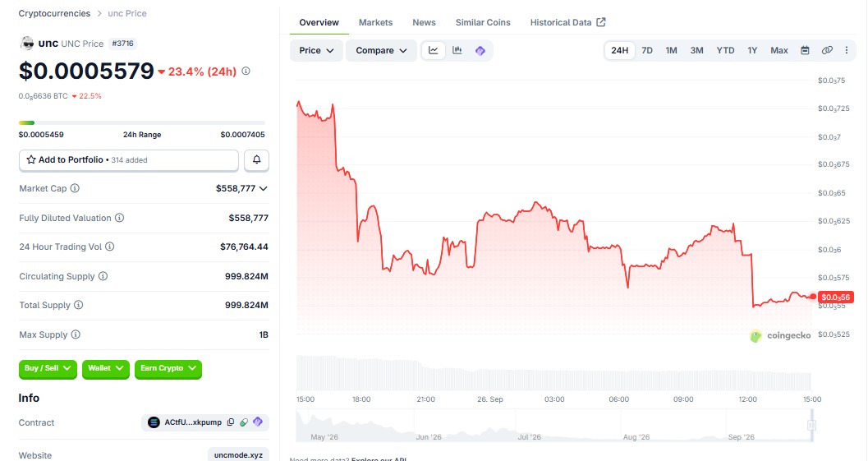
Task: Open the Earn Crypto dropdown
Action: pyautogui.click(x=168, y=368)
